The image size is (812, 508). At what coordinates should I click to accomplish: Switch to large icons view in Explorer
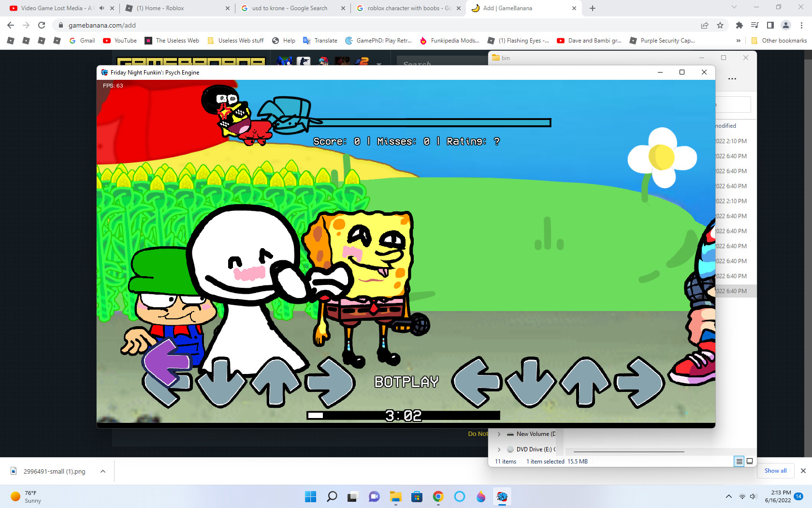[x=750, y=462]
